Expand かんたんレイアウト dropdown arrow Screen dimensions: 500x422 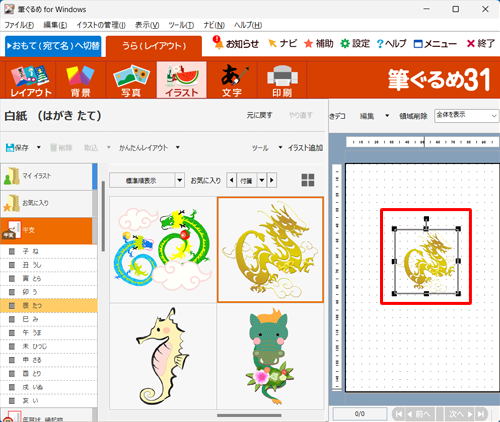[x=178, y=147]
